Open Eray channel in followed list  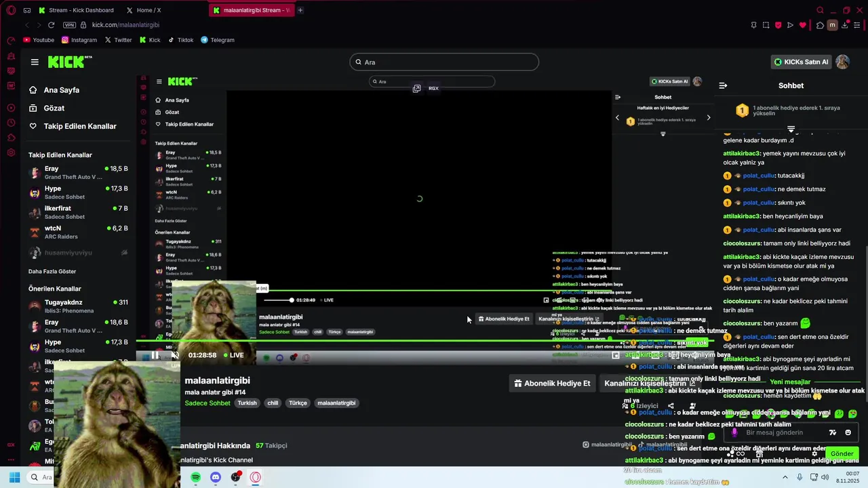pyautogui.click(x=78, y=172)
